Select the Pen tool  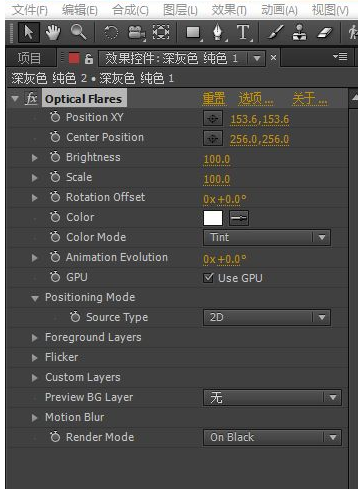point(218,33)
